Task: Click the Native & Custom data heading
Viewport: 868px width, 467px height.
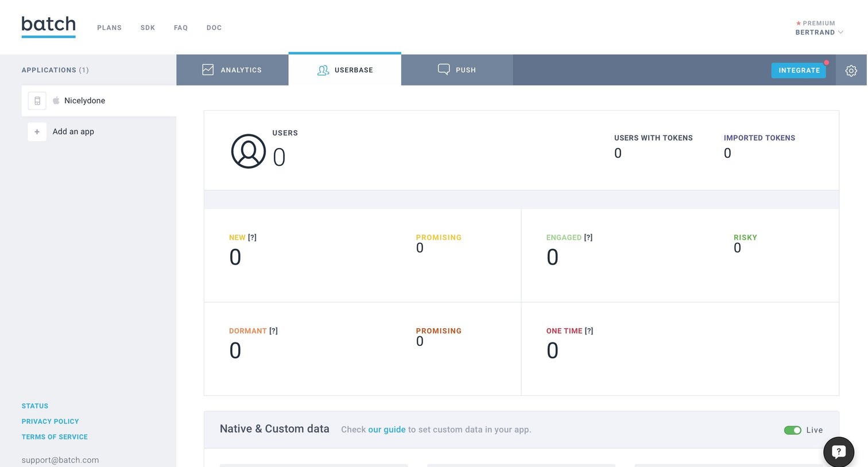Action: (274, 429)
